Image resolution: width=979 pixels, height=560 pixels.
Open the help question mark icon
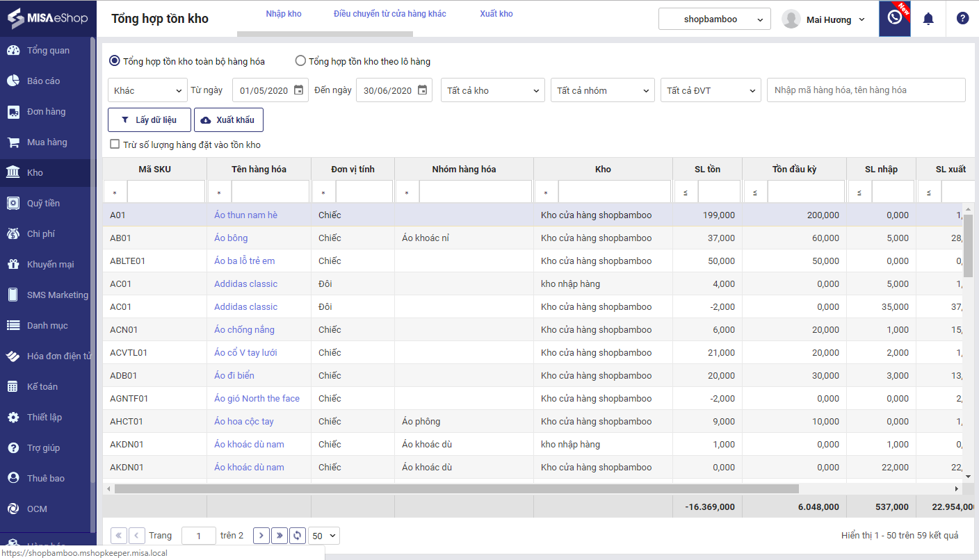click(x=962, y=19)
